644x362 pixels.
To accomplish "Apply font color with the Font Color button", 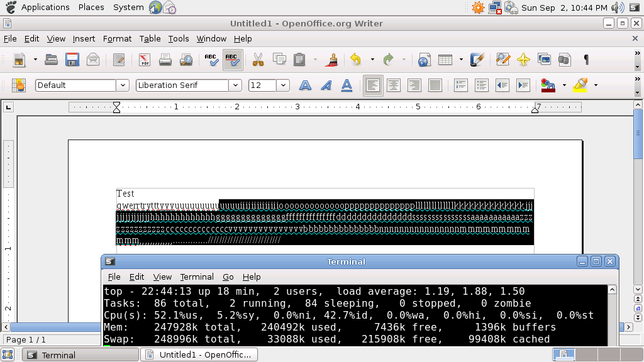I will coord(548,85).
